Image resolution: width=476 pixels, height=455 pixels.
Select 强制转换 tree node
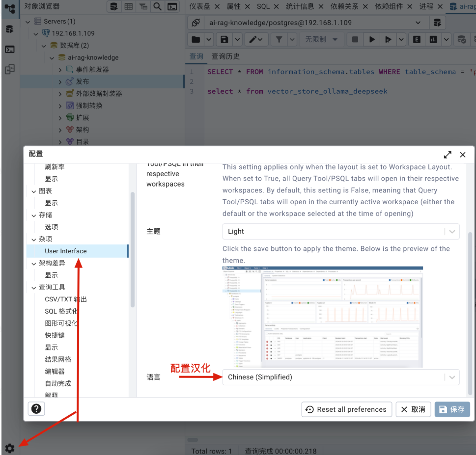pyautogui.click(x=89, y=106)
